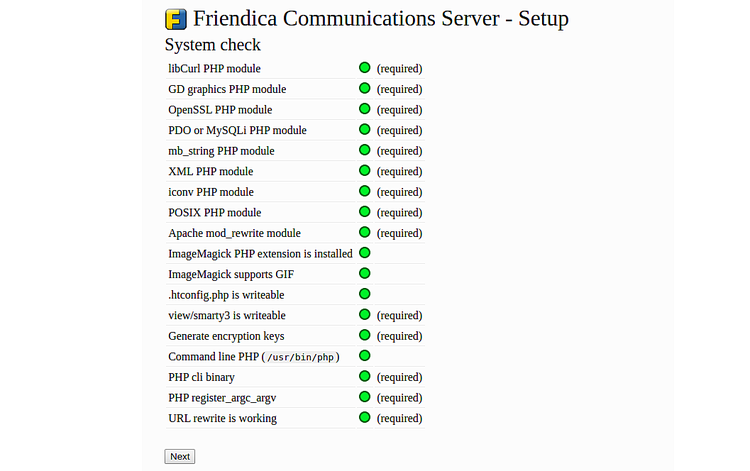This screenshot has width=750, height=471.
Task: Click green dot for view/smarty3 is writeable
Action: pos(364,314)
